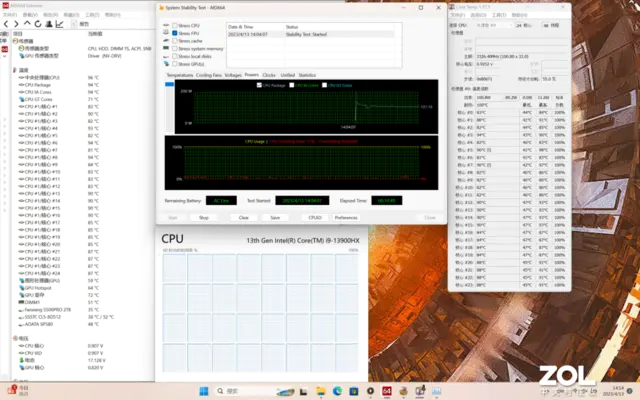Enable the Stress system memory checkbox
Screen dimensions: 640x400
[x=175, y=49]
